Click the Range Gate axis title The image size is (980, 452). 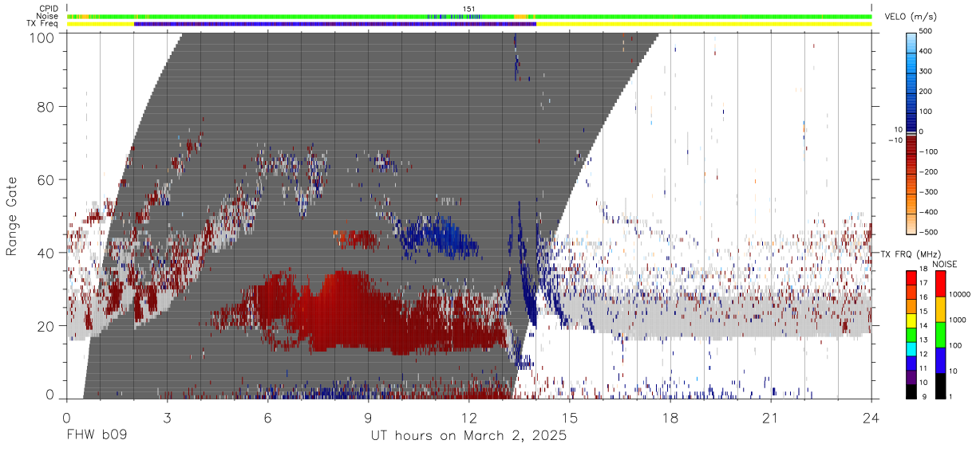coord(12,217)
